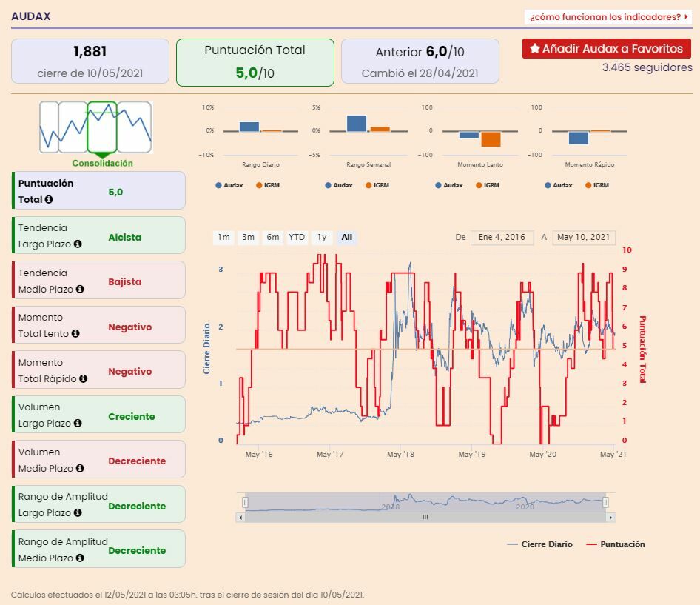Viewport: 700px width, 605px height.
Task: Click 'Negativo' in Momento Total Lento row
Action: (x=130, y=327)
